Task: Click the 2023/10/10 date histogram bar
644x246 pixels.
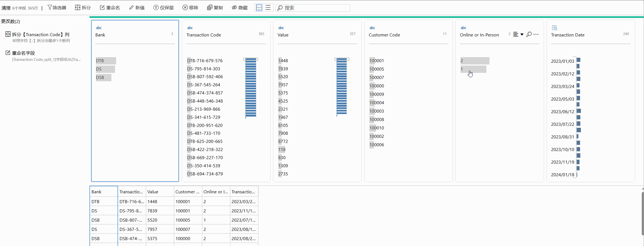Action: pyautogui.click(x=579, y=149)
